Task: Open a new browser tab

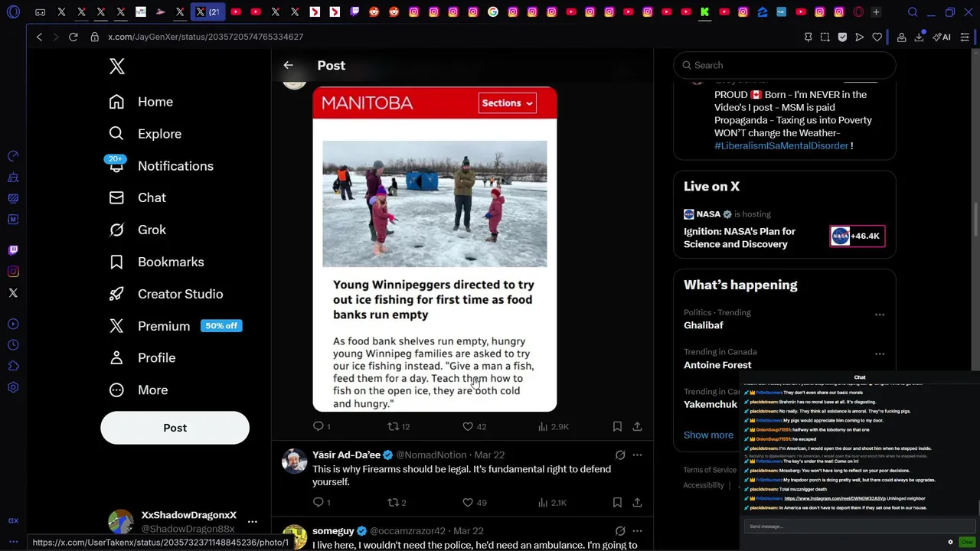Action: (x=876, y=12)
